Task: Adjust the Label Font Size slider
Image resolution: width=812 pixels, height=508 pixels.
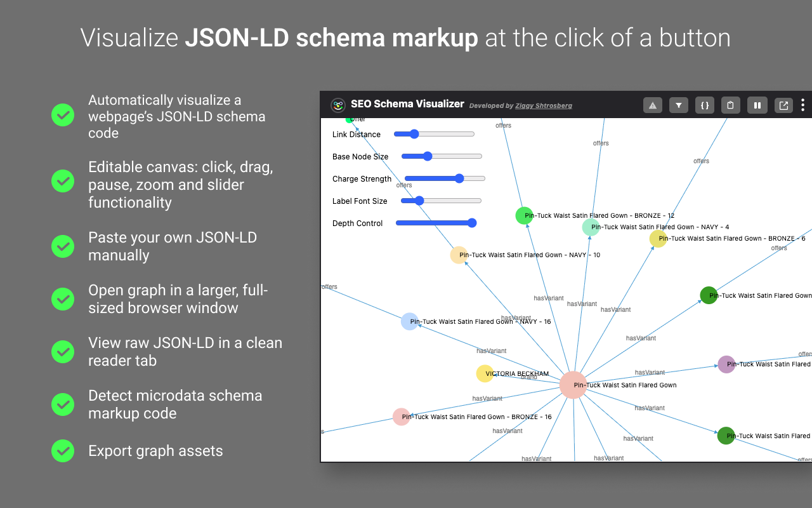Action: tap(441, 201)
